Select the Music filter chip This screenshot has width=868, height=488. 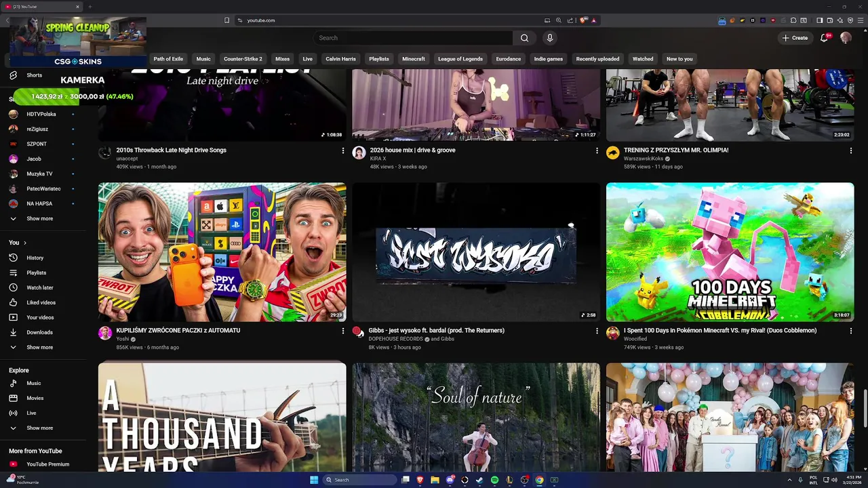click(x=203, y=59)
